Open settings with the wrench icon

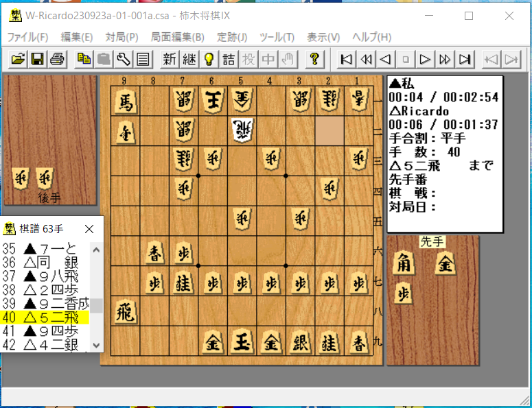click(124, 60)
